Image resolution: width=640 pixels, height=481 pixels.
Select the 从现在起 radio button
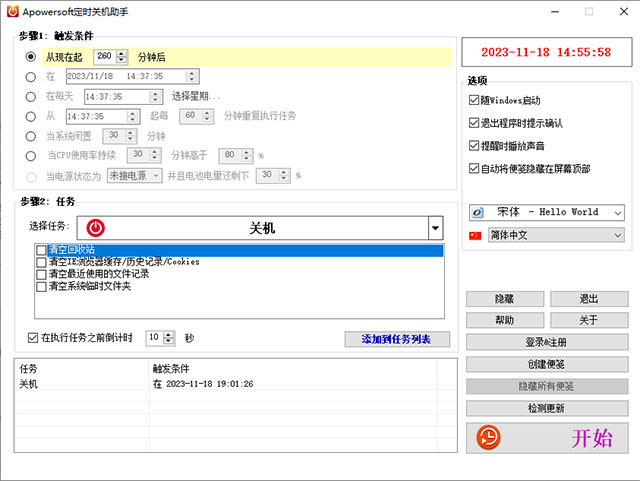31,56
